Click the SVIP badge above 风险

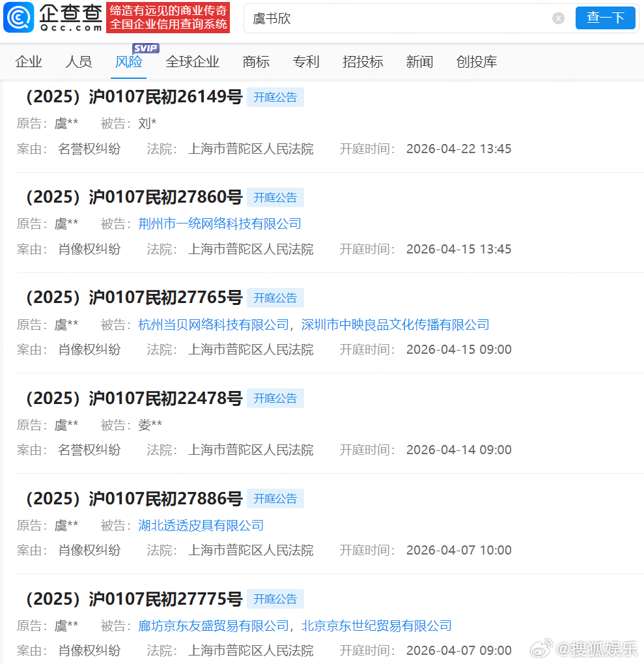coord(146,48)
